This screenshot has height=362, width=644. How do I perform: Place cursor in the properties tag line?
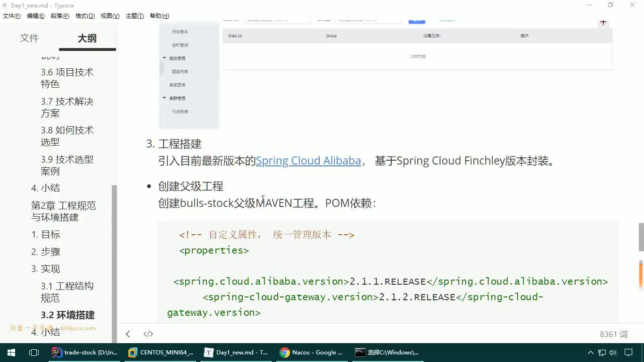[214, 250]
